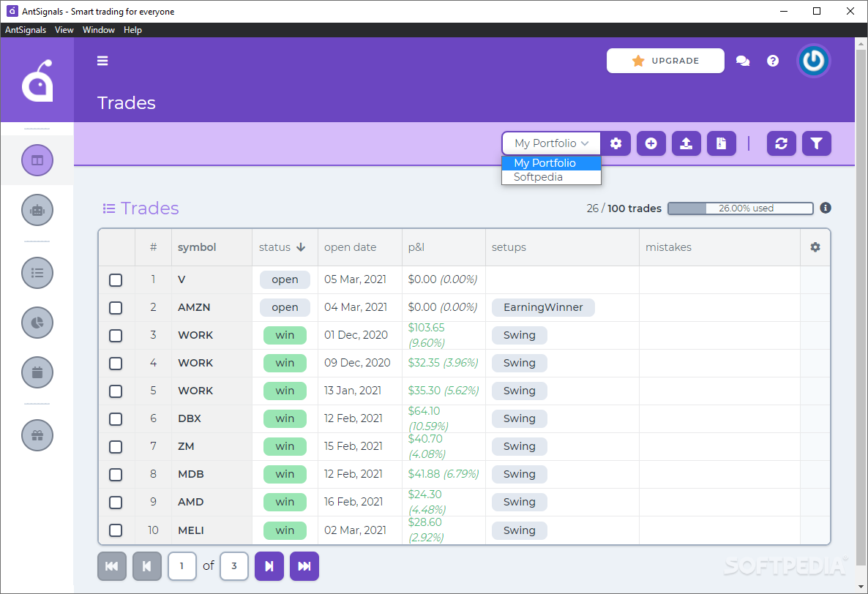This screenshot has height=594, width=868.
Task: Click the trade usage info icon
Action: [x=826, y=208]
